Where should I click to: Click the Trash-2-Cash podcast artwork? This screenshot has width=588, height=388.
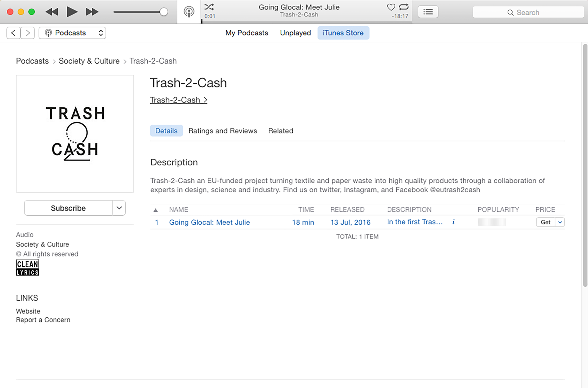[x=75, y=134]
